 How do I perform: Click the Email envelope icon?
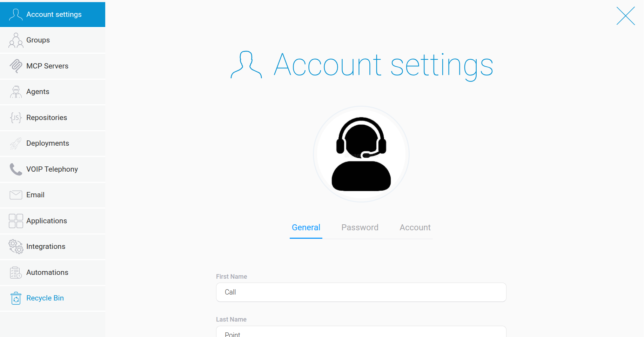point(16,195)
